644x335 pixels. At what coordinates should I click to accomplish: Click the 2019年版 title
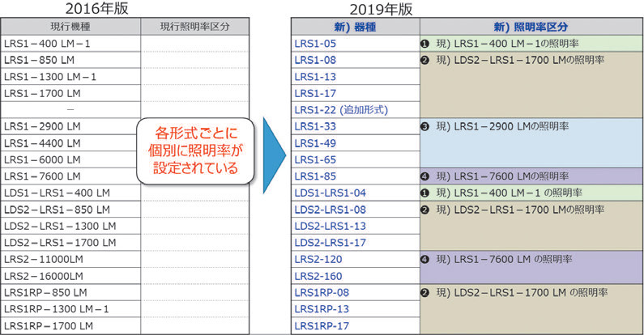click(x=380, y=9)
